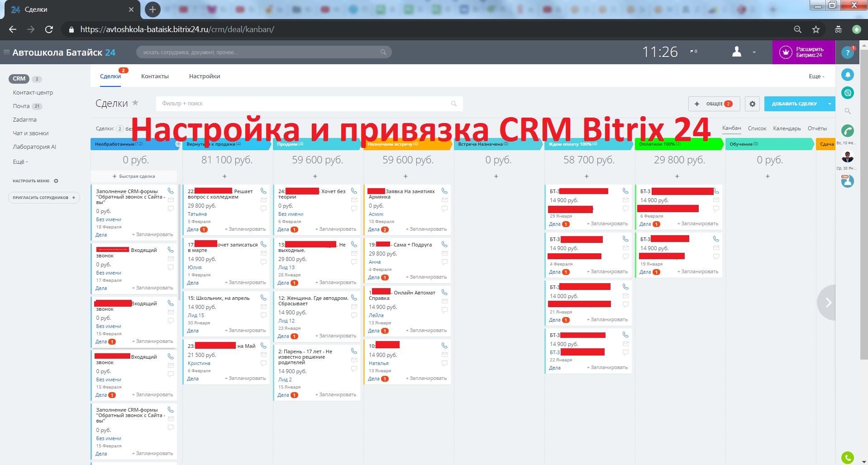Call from the Татьяна deal card phone icon
The width and height of the screenshot is (868, 465).
point(263,191)
